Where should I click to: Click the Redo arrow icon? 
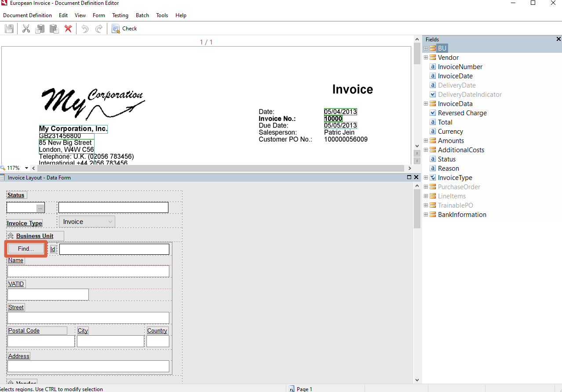point(99,29)
